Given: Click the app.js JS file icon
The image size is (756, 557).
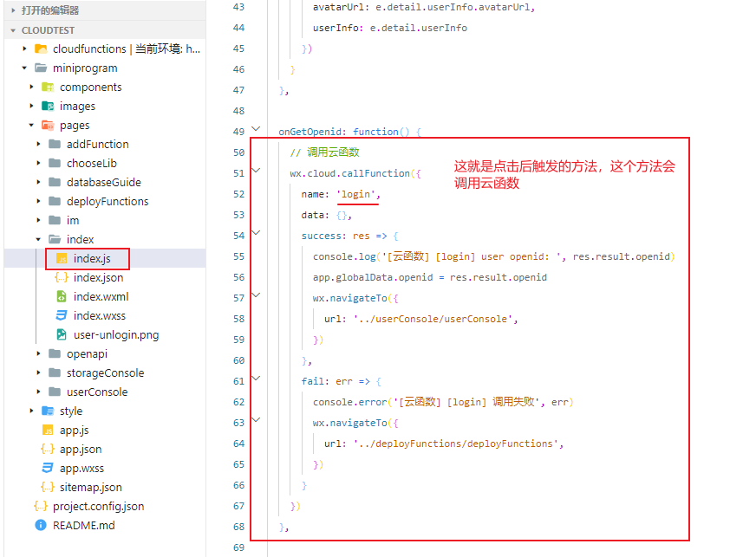Looking at the screenshot, I should coord(48,430).
